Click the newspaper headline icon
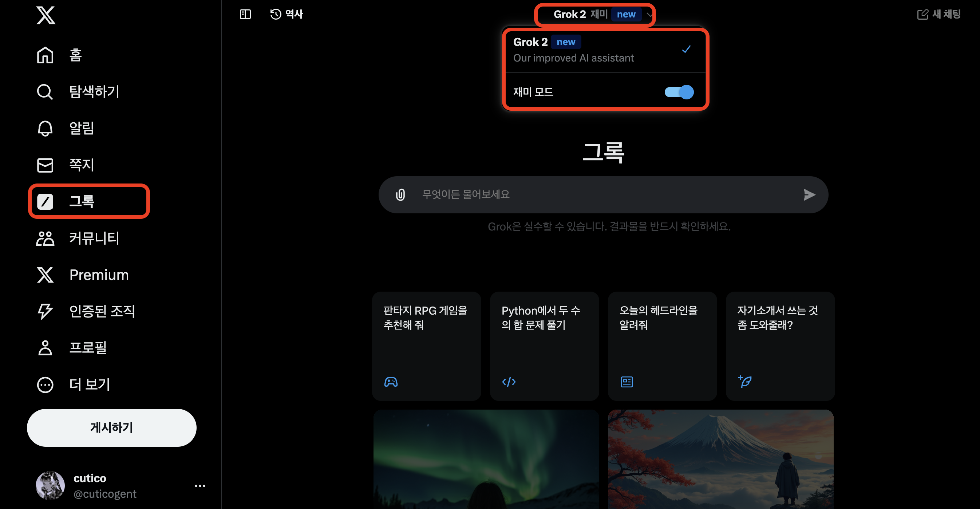This screenshot has width=980, height=509. pos(627,382)
